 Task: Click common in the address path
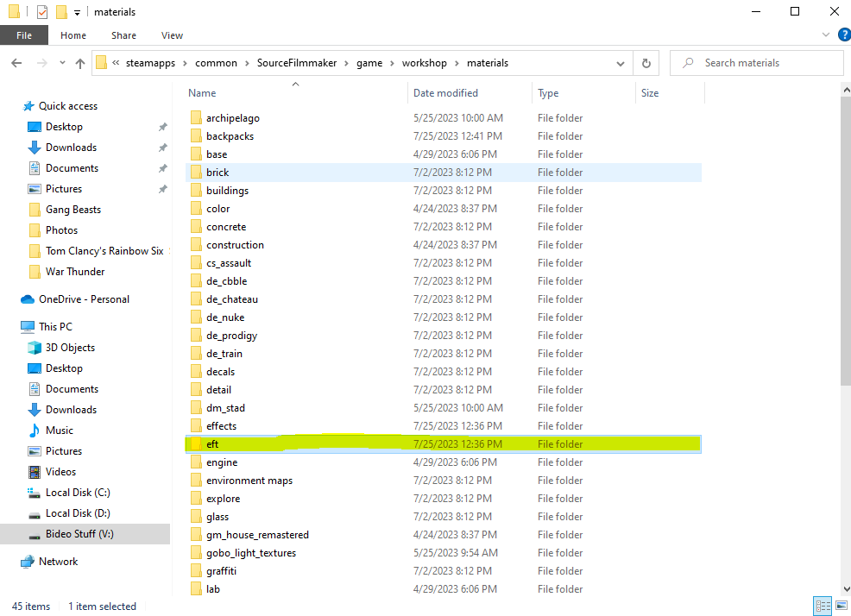216,63
